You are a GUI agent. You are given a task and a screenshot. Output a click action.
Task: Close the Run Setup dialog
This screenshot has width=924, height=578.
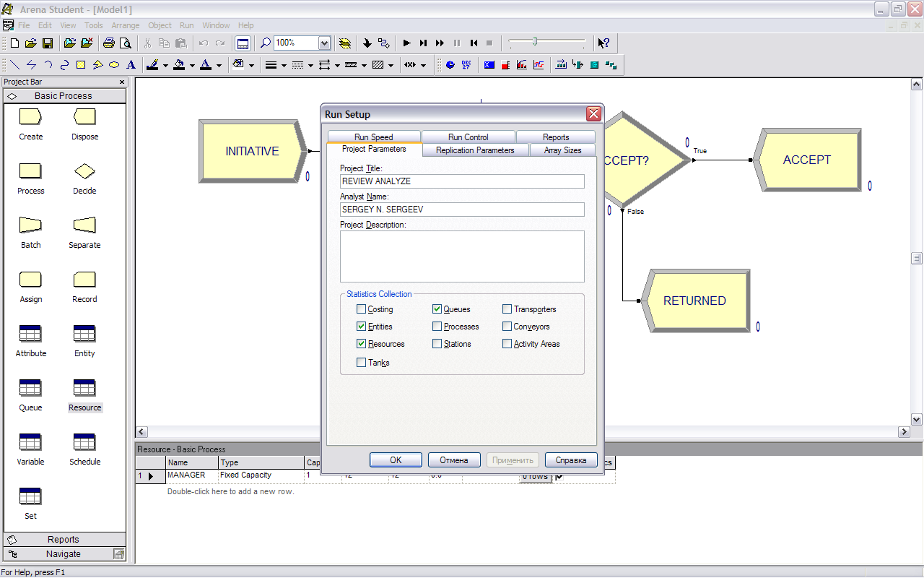[x=593, y=114]
